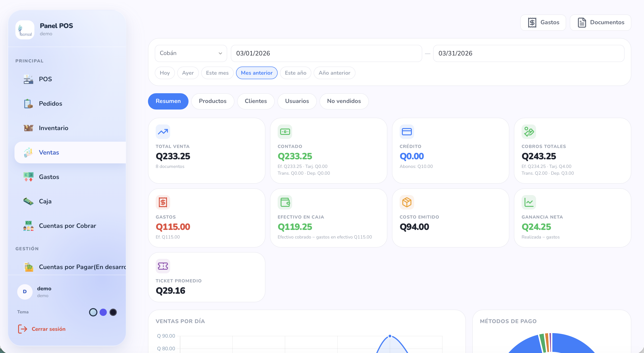Click the Caja cash icon
644x353 pixels.
pyautogui.click(x=28, y=201)
